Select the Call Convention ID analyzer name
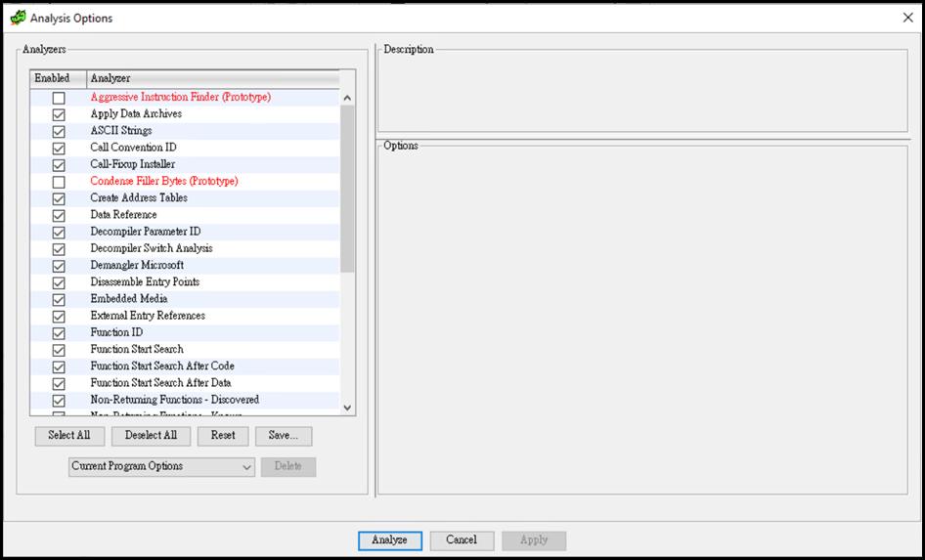This screenshot has height=560, width=925. (133, 148)
